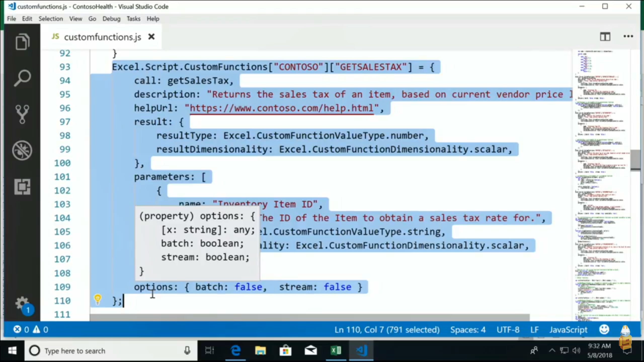Open the Extensions view
The height and width of the screenshot is (362, 644).
[x=22, y=187]
